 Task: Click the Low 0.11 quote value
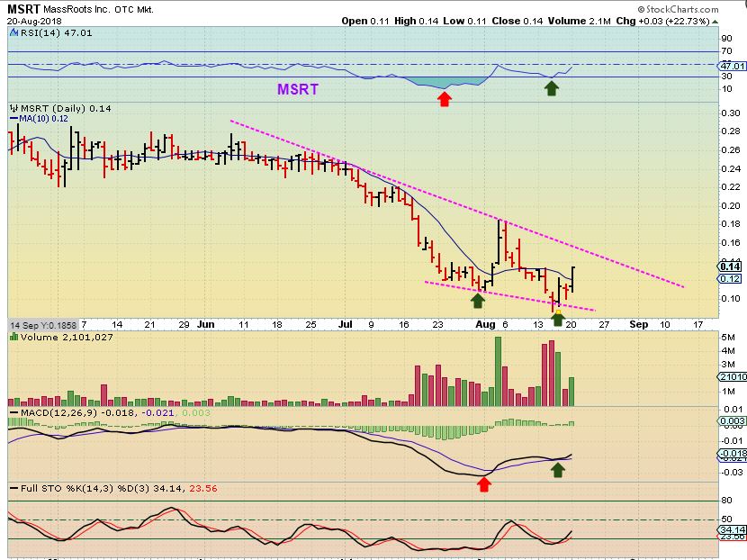point(465,21)
